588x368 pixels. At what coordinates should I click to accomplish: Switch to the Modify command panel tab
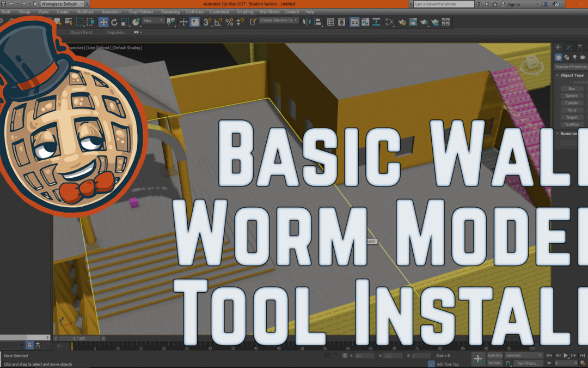click(x=569, y=47)
